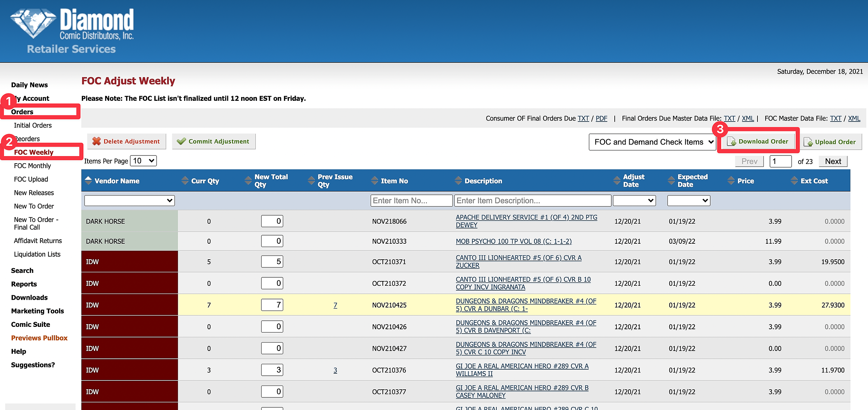This screenshot has width=868, height=410.
Task: Open the Adjust Date filter dropdown
Action: [634, 201]
